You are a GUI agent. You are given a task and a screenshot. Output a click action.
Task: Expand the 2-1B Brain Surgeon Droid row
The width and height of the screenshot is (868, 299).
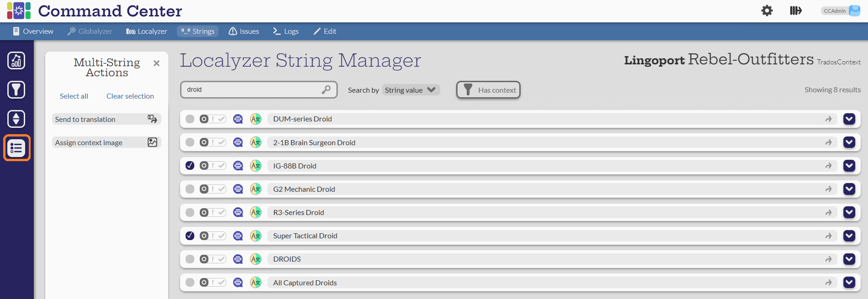[849, 142]
